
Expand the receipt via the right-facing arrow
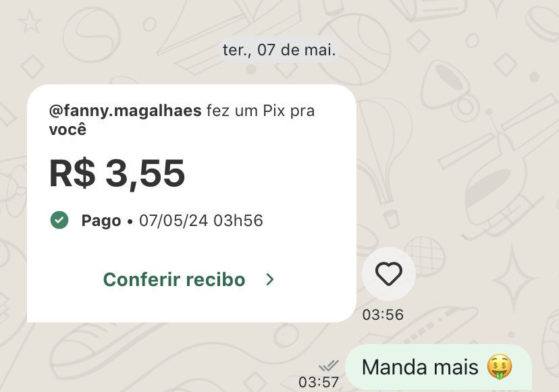pos(269,279)
